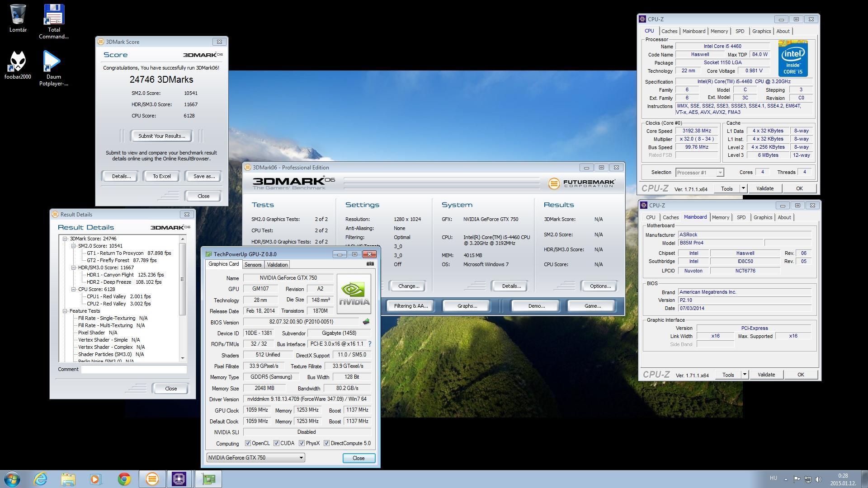Switch to Validation tab in GPU-Z

coord(277,265)
